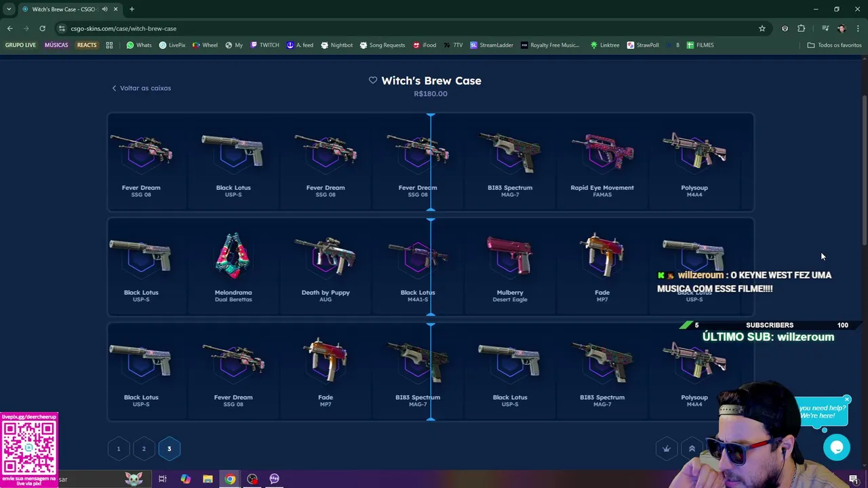Viewport: 868px width, 488px height.
Task: Open the MÚSICAS bookmark folder
Action: (56, 45)
